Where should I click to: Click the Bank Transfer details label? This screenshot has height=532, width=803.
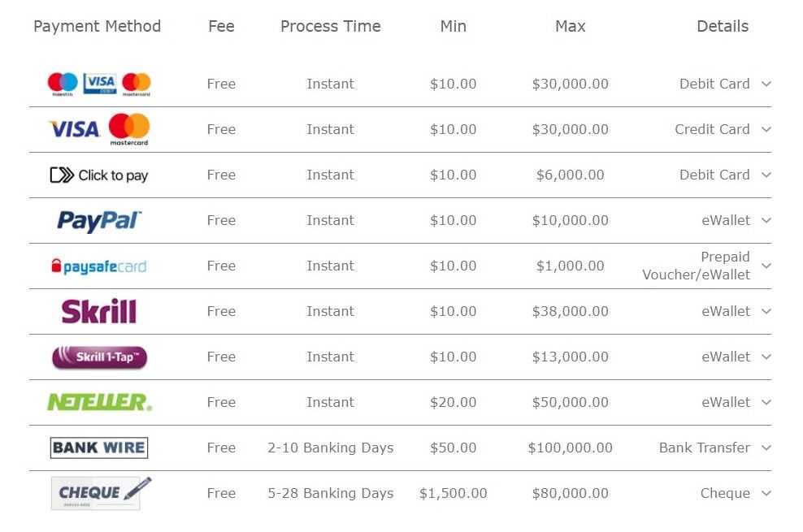click(x=704, y=448)
